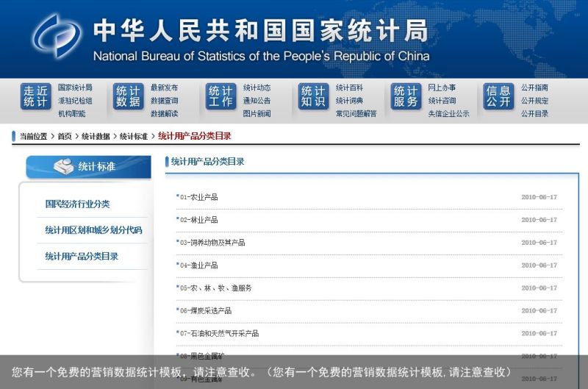Click date 2010-06-17 beside 04-渔业产品
Viewport: 588px width, 389px height.
click(x=539, y=265)
